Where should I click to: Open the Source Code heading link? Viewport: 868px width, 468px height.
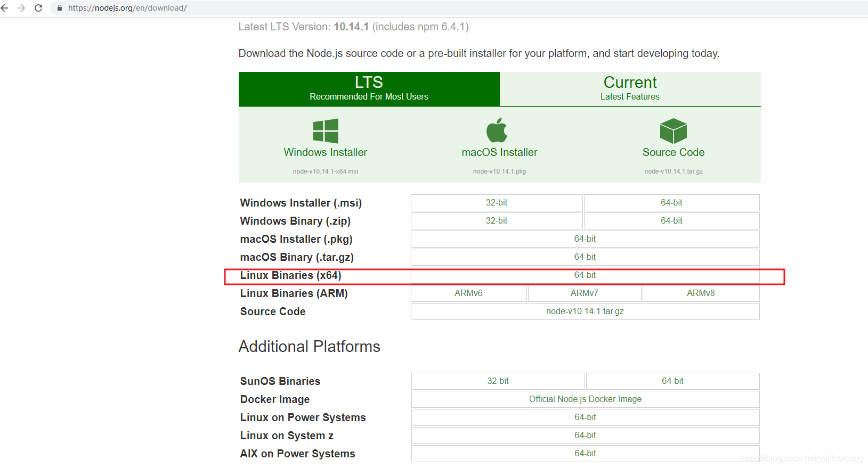click(674, 152)
